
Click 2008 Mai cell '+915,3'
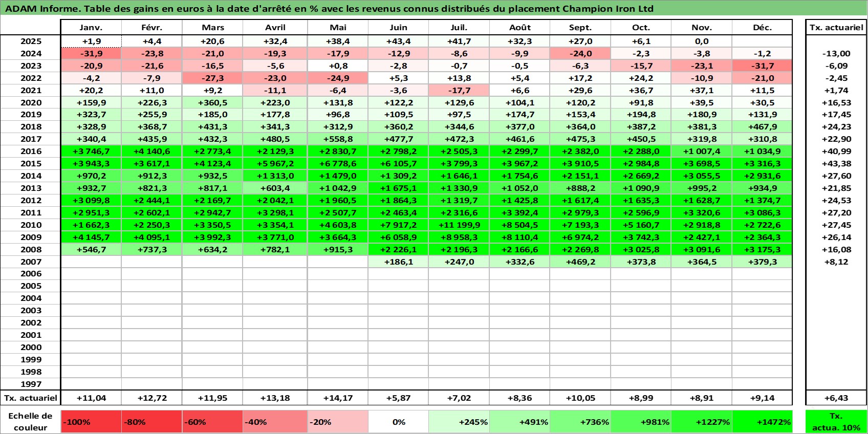[x=338, y=249]
